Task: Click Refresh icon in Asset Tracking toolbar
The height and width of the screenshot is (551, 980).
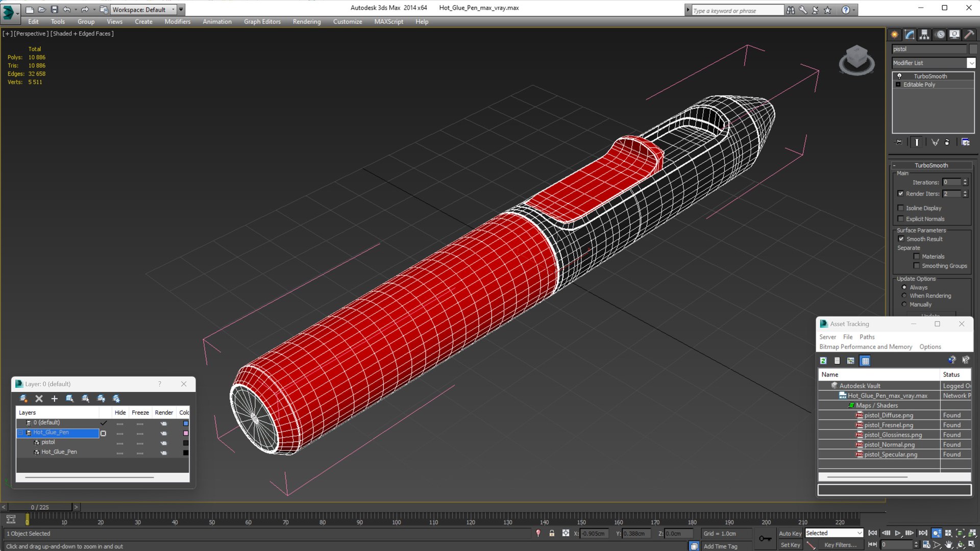Action: (823, 361)
